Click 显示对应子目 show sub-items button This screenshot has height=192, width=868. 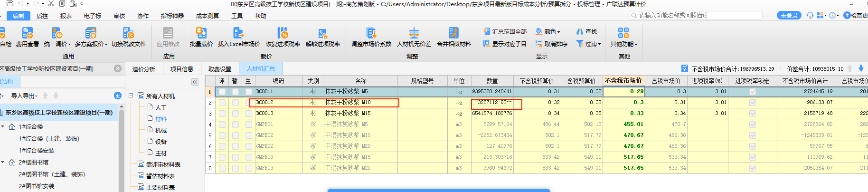[505, 44]
